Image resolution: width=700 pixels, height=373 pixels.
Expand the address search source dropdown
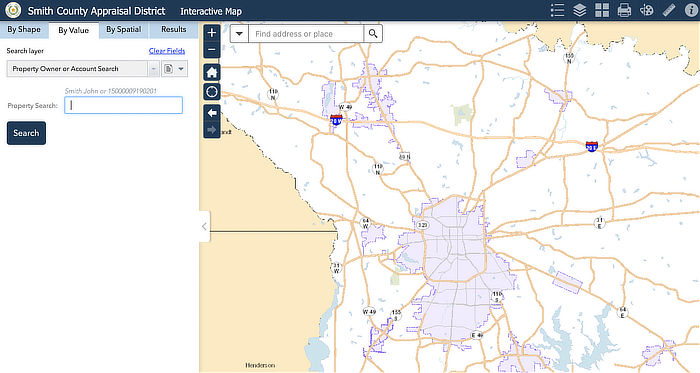coord(239,34)
